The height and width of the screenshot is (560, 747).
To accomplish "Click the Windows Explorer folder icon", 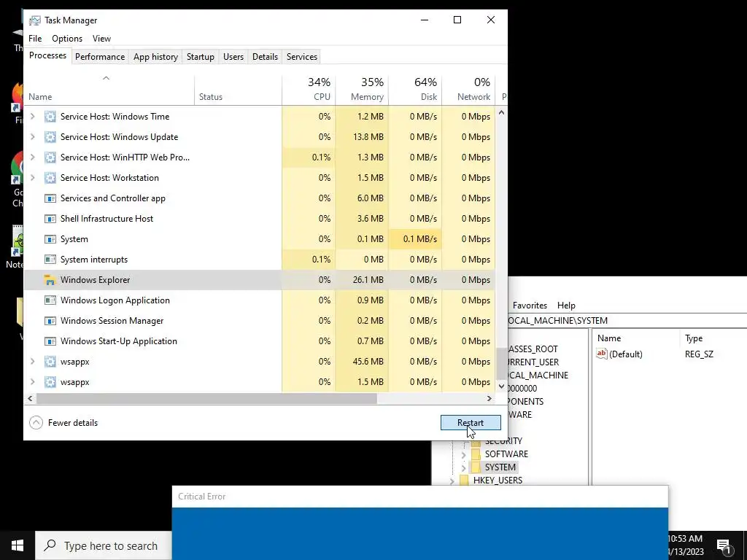I will 50,280.
